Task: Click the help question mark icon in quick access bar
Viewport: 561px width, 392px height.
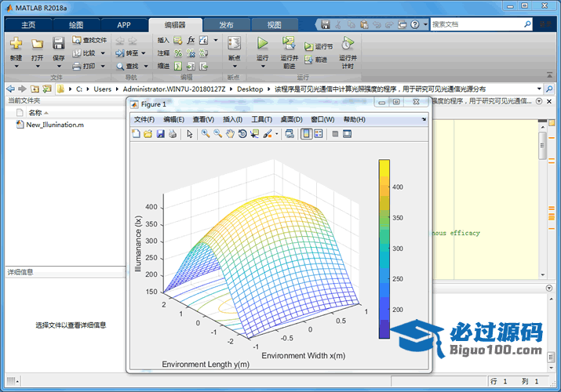Action: 414,24
